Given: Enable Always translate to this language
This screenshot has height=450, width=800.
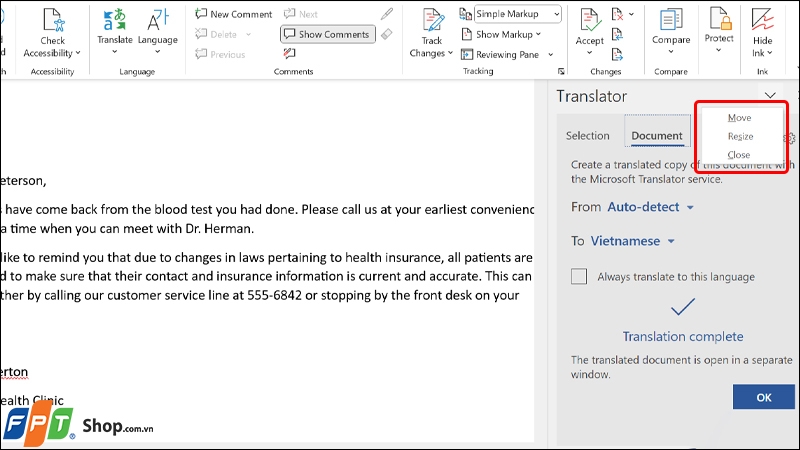Looking at the screenshot, I should pyautogui.click(x=579, y=277).
